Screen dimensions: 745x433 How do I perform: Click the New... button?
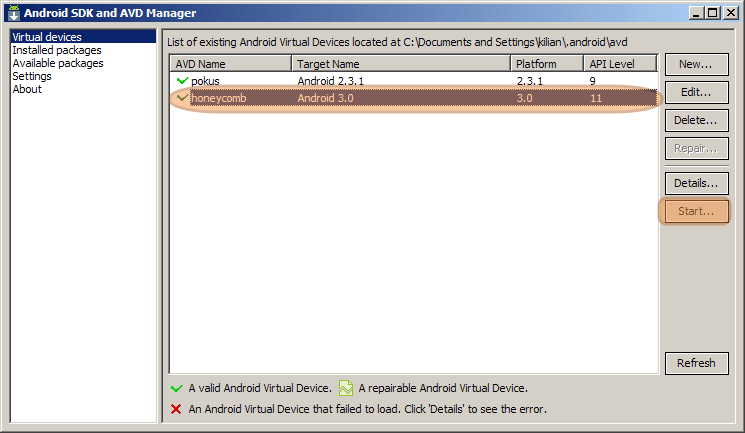[697, 64]
